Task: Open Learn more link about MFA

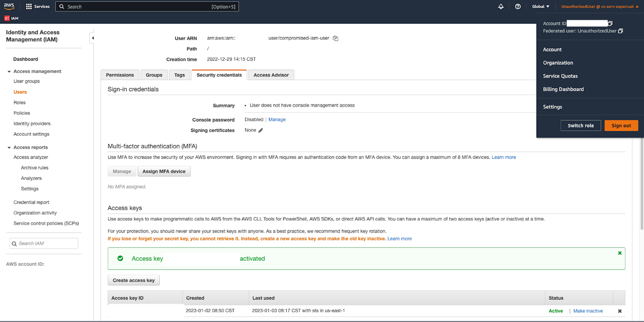Action: click(x=504, y=157)
